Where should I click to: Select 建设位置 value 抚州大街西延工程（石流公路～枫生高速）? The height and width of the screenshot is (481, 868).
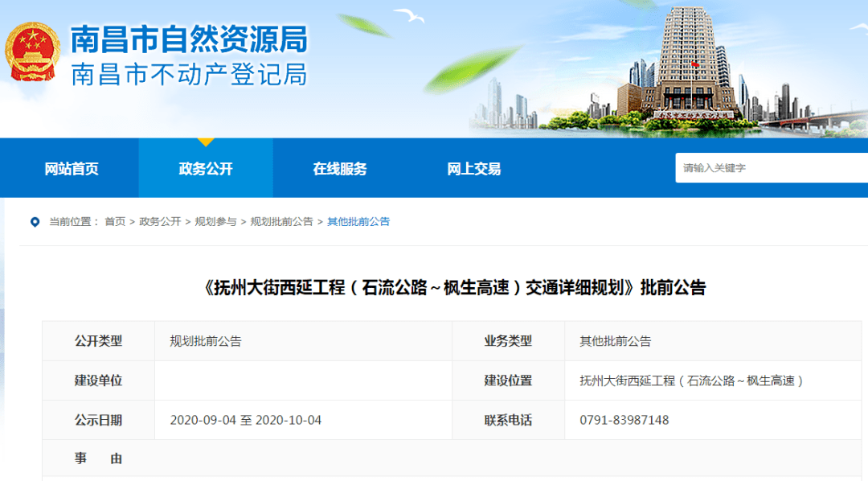point(692,380)
